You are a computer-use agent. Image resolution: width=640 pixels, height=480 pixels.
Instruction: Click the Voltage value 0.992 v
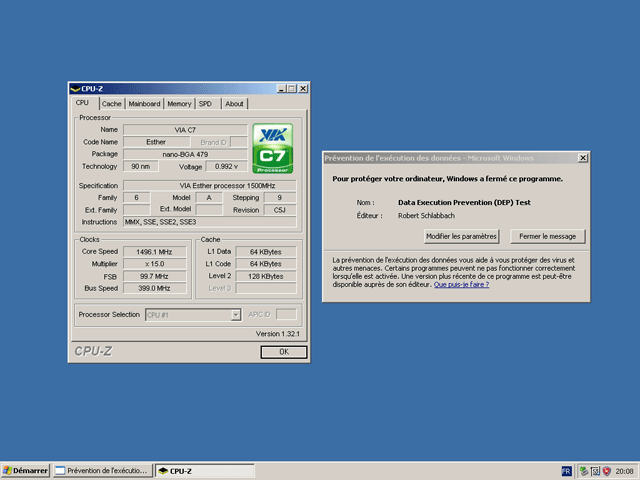tap(227, 167)
